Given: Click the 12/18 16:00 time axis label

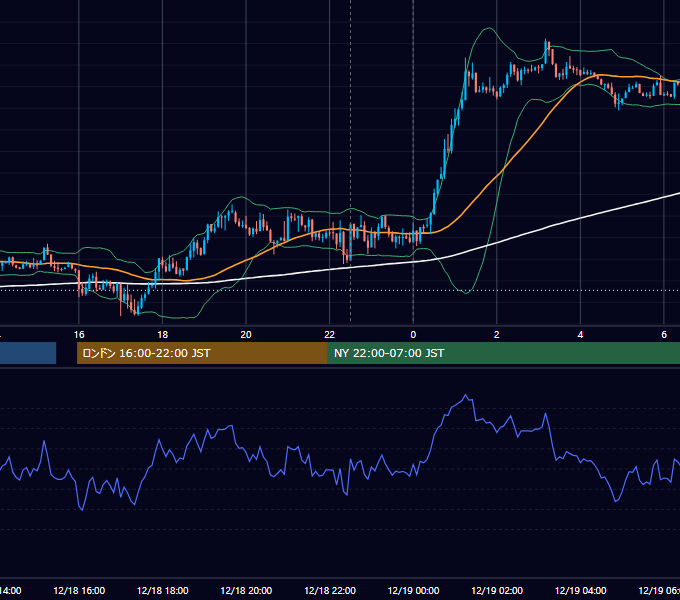Looking at the screenshot, I should (x=79, y=590).
